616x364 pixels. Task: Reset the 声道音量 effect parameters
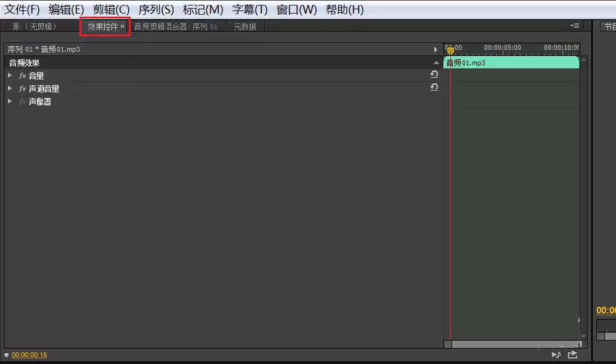434,87
